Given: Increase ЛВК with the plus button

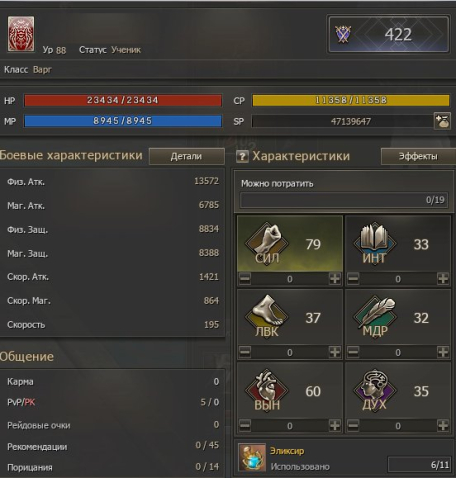Looking at the screenshot, I should coord(335,352).
